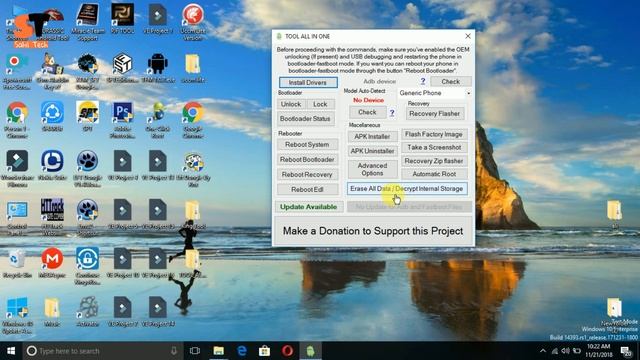Open the Apowersoft screen recorder shortcut
This screenshot has width=640, height=360.
[17, 64]
